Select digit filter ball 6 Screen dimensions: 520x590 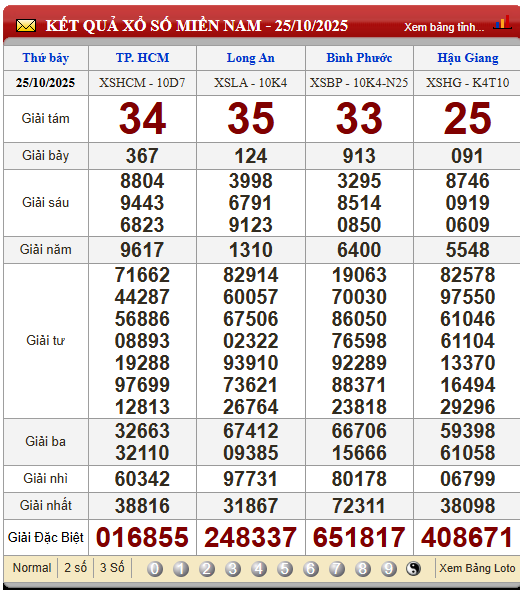(311, 569)
